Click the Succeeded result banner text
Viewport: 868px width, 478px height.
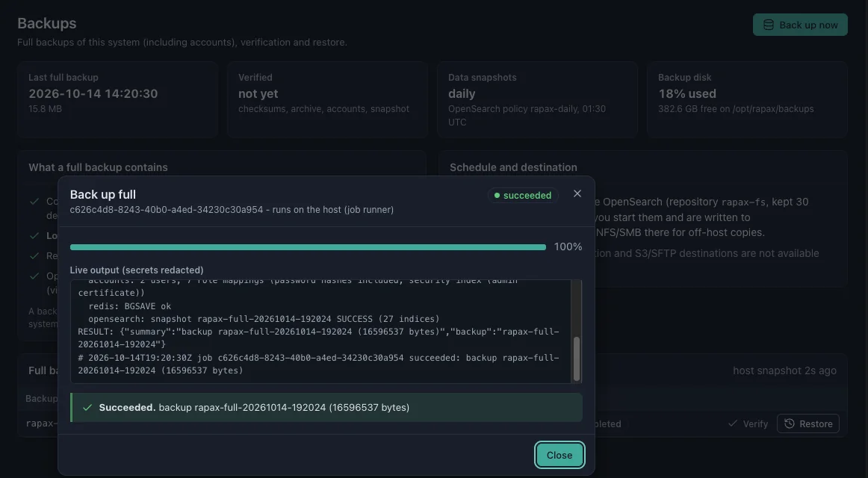coord(254,408)
